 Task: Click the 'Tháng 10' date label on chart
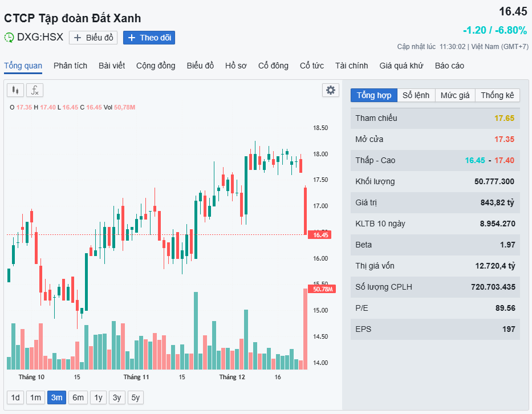(31, 377)
